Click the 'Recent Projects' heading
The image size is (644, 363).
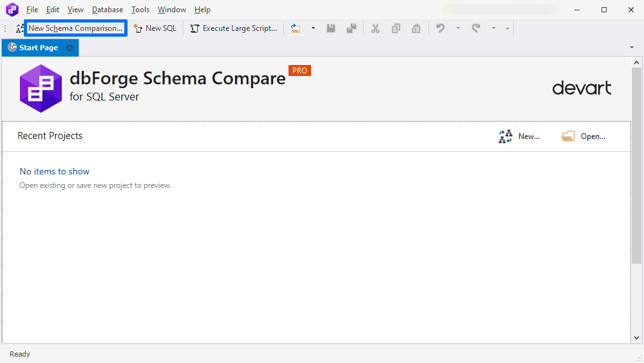(x=50, y=136)
